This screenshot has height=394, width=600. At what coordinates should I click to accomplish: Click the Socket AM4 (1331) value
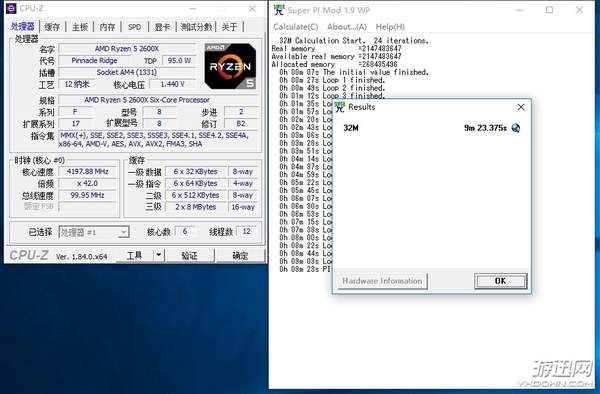127,72
